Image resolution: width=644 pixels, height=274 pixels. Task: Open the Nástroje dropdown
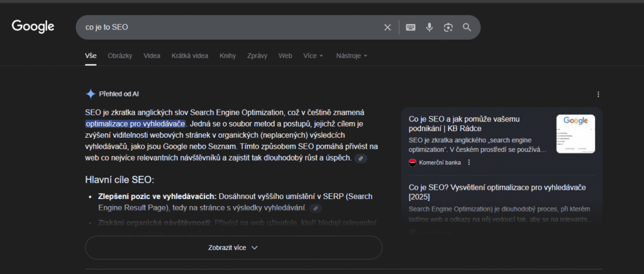[352, 55]
